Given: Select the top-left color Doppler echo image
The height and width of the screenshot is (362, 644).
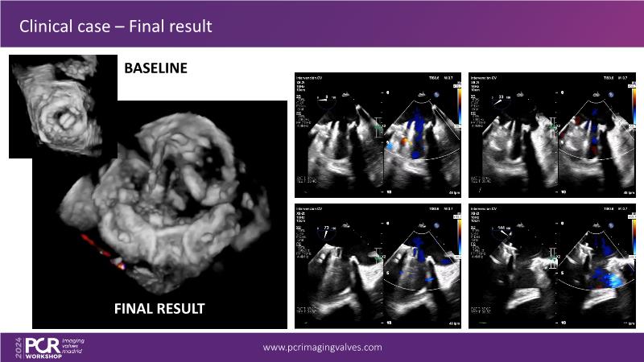Looking at the screenshot, I should pyautogui.click(x=381, y=135).
